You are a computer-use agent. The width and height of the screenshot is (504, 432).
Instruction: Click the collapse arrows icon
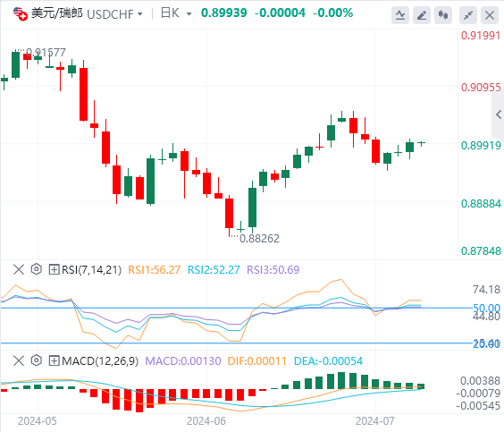tap(468, 15)
